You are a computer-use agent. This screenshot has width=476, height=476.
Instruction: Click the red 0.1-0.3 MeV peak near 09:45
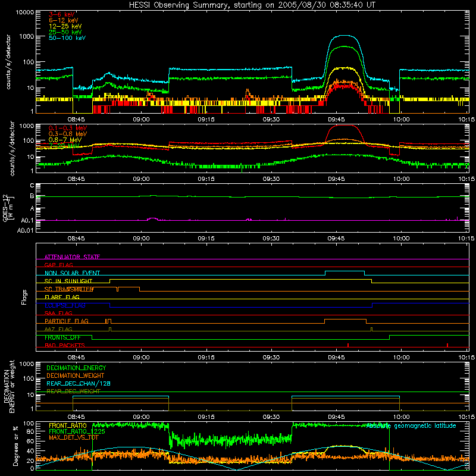click(x=343, y=126)
